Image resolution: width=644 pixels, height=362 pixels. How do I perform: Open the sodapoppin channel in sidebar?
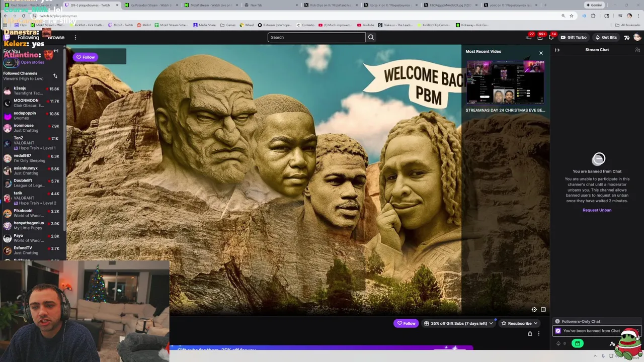click(x=32, y=116)
